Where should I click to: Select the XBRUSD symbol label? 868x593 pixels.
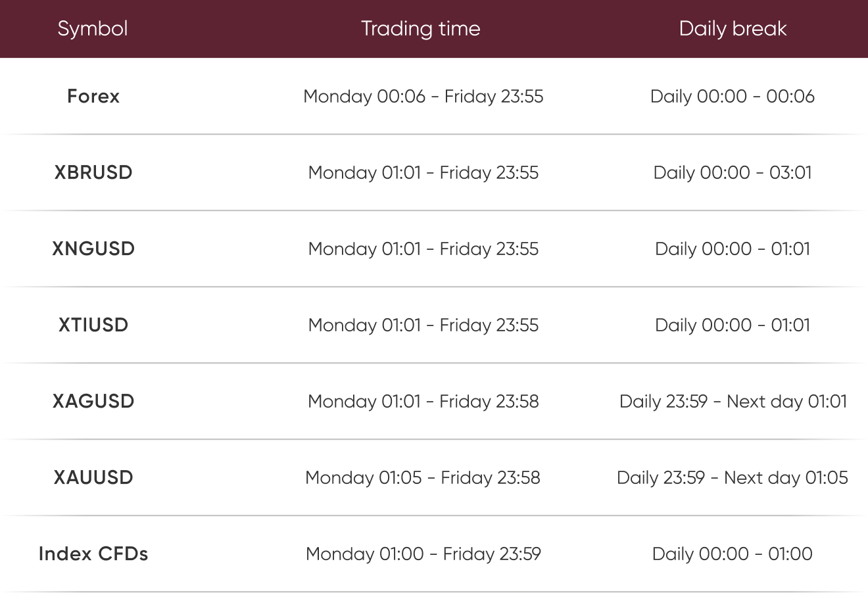coord(93,173)
